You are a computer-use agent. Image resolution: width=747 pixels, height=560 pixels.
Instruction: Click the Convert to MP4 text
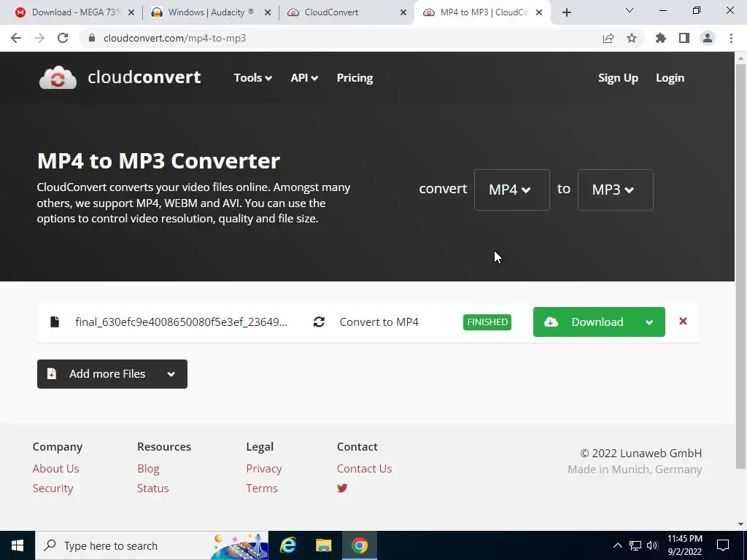379,322
